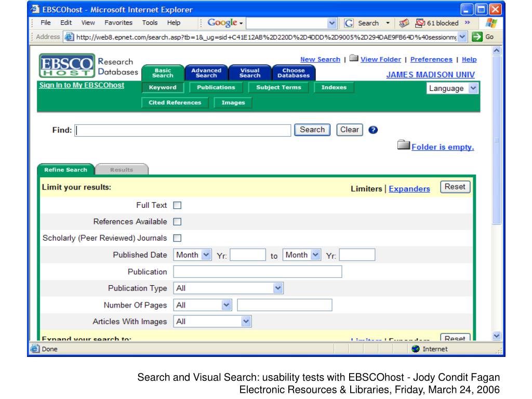Click the Subject Terms button
Screen dimensions: 532x399
278,87
